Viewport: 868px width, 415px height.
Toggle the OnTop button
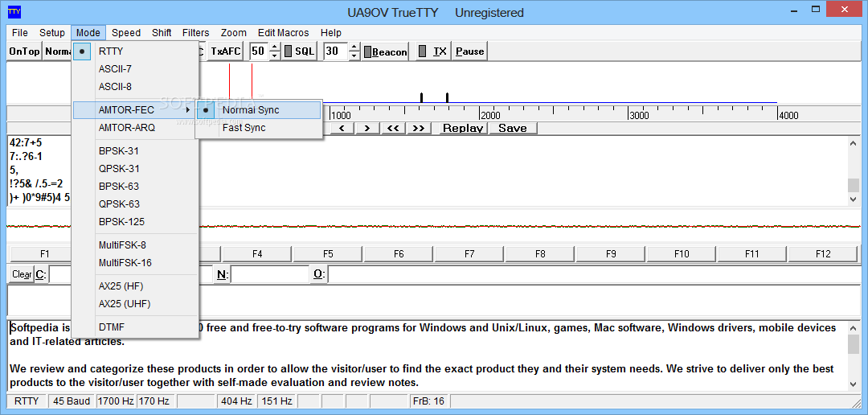click(24, 51)
